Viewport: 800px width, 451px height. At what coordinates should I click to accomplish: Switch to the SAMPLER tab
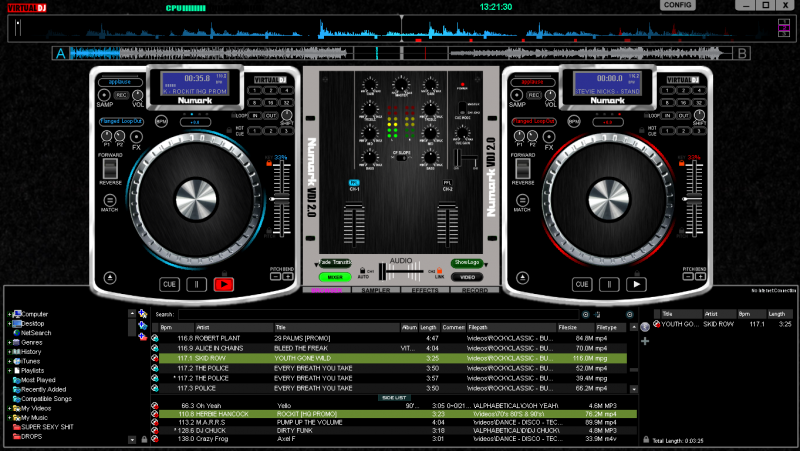(375, 289)
